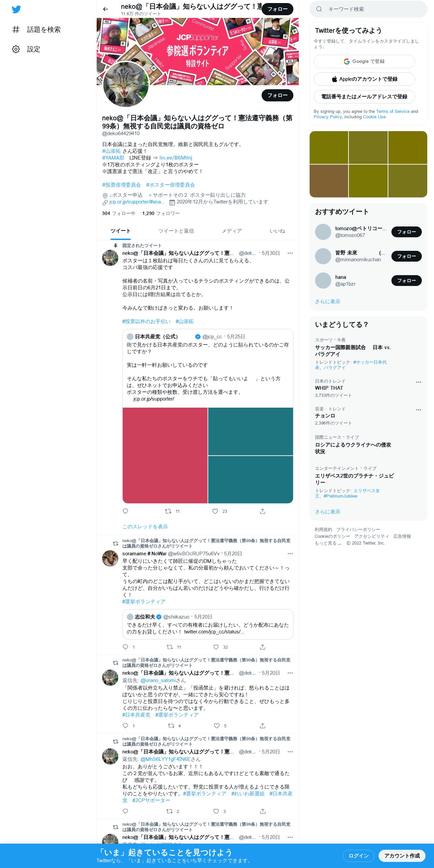
Task: Follow tomozo@ペトリコー account
Action: (x=407, y=232)
